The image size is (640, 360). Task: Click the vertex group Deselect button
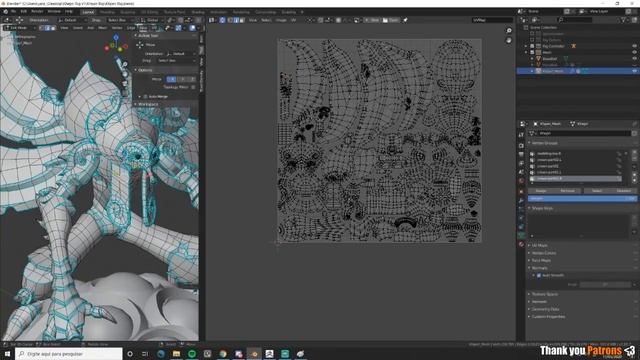tap(623, 191)
